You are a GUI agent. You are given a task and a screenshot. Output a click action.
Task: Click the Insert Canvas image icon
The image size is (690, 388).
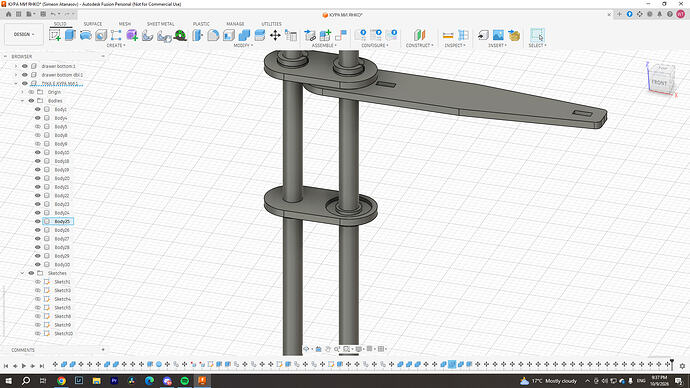[x=498, y=35]
